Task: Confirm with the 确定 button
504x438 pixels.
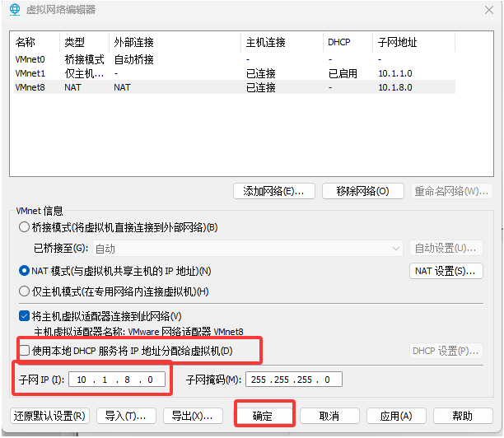Action: (264, 416)
